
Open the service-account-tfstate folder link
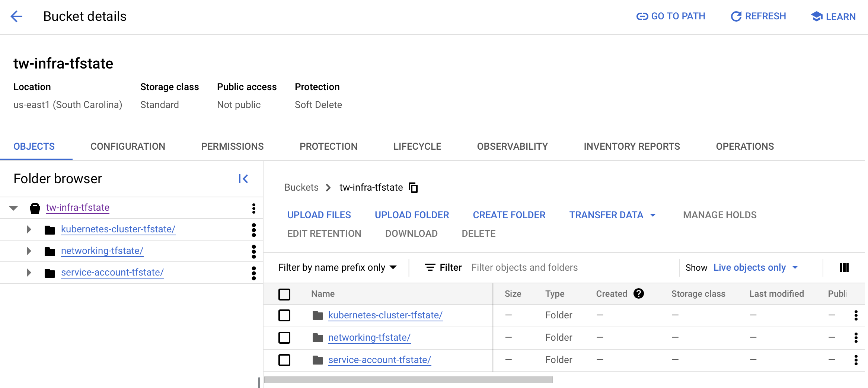(x=379, y=360)
